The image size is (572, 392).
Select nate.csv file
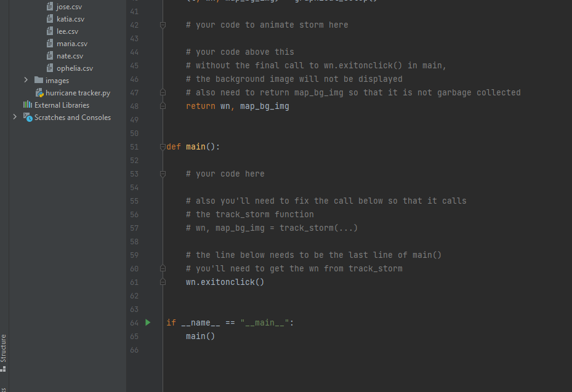70,56
